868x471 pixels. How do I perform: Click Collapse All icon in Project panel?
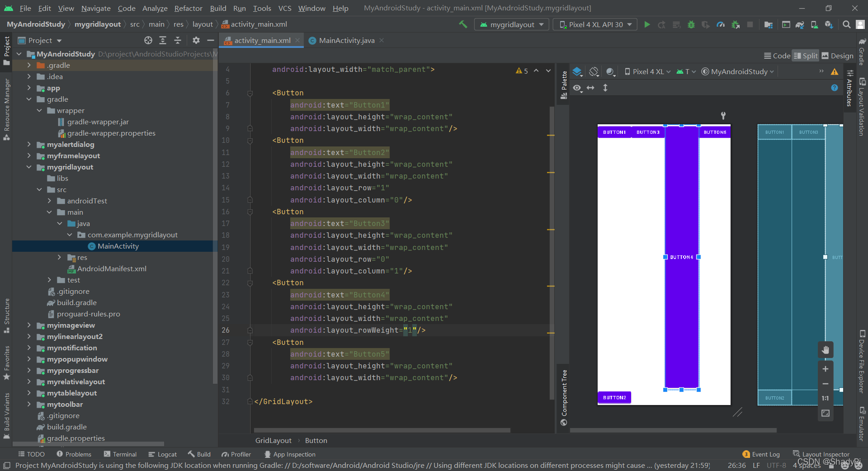click(178, 40)
